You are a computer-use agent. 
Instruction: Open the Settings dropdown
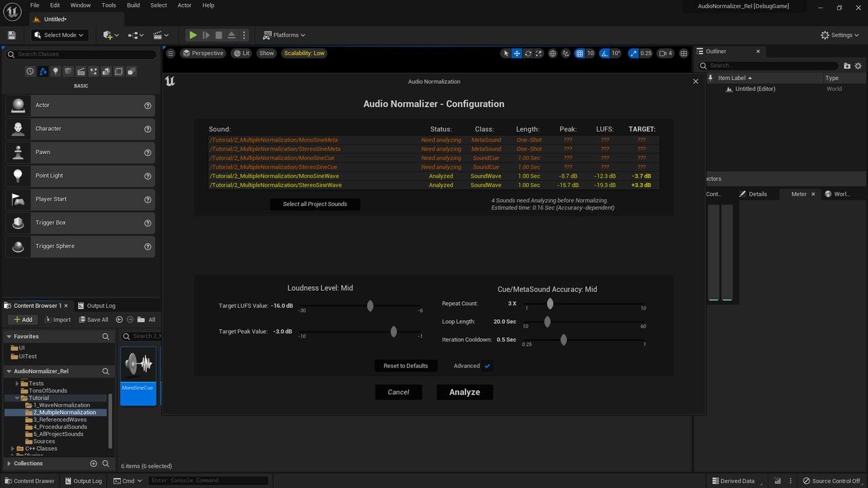pos(840,35)
